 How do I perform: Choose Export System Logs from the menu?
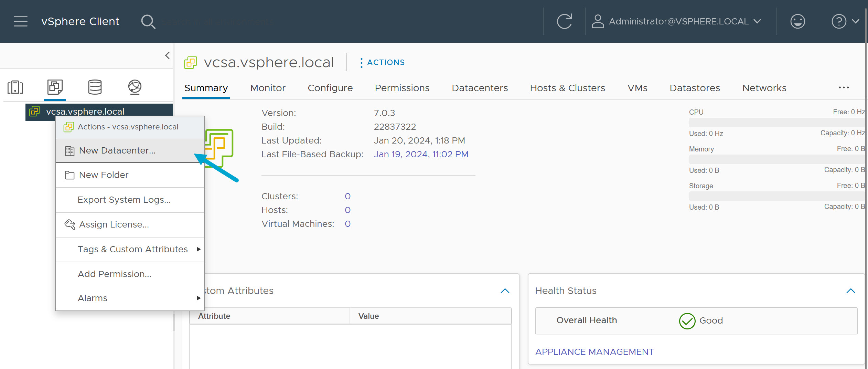click(x=124, y=200)
